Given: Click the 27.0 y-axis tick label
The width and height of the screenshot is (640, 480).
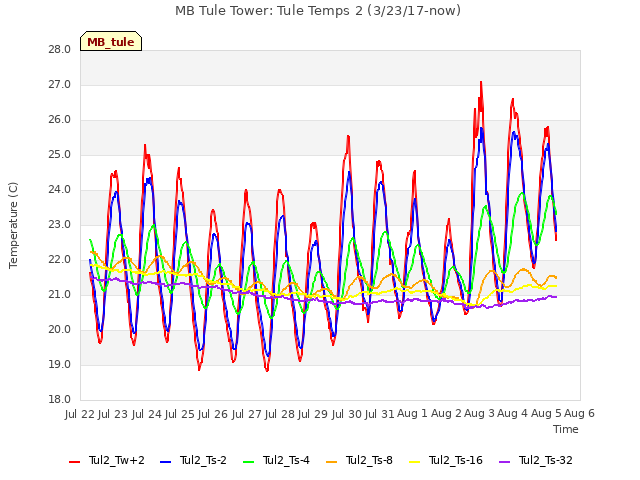Looking at the screenshot, I should (60, 85).
